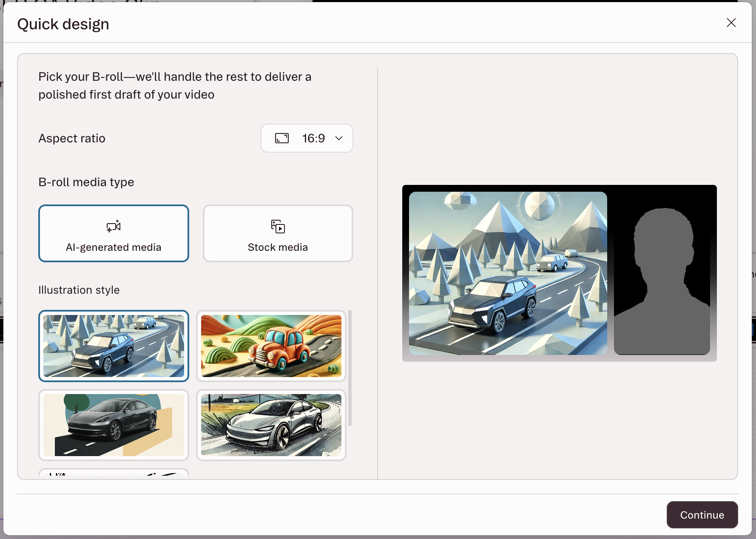The image size is (756, 539).
Task: Click the AI-generated media sparkle camera icon
Action: click(x=114, y=226)
